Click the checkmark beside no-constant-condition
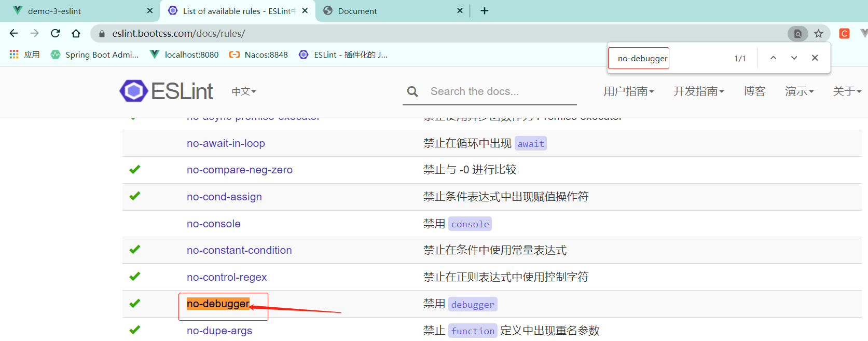Screen dimensions: 868x341 [x=135, y=249]
